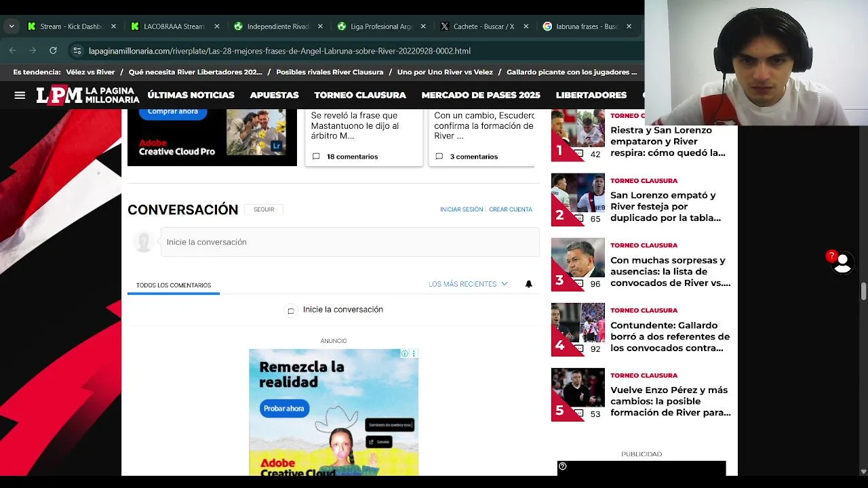Image resolution: width=868 pixels, height=488 pixels.
Task: Click the comment count icon beside 96
Action: tap(579, 283)
